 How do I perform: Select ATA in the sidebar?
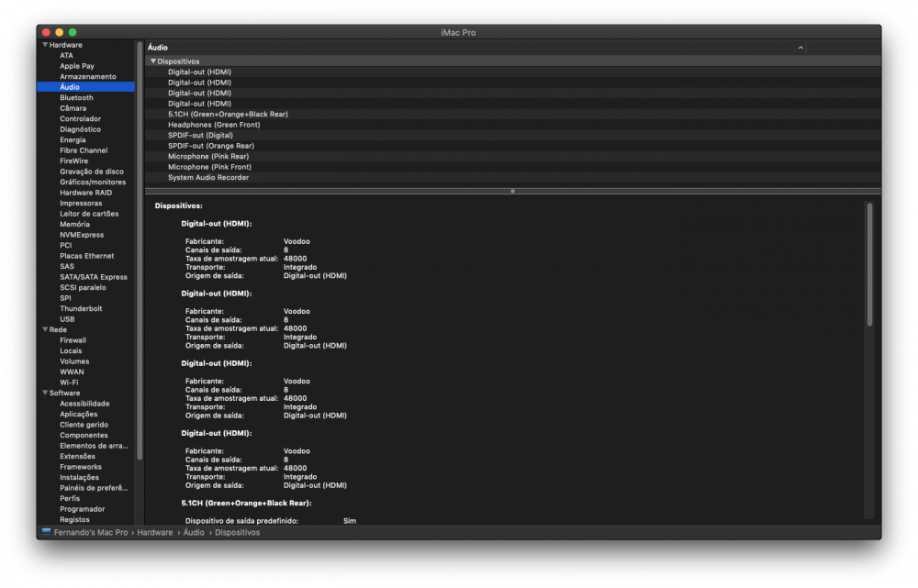coord(66,56)
